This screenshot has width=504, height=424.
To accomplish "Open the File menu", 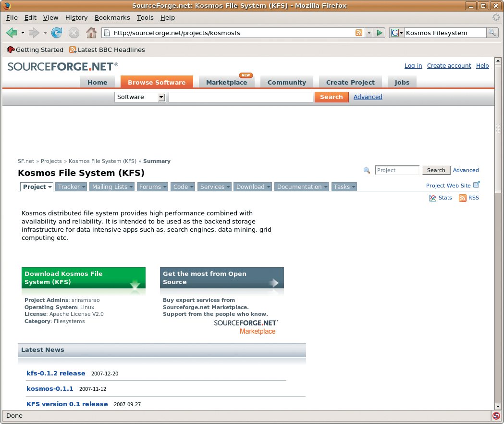I will click(12, 18).
